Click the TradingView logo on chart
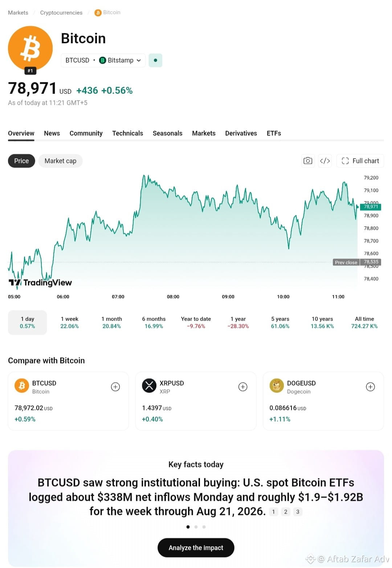Image resolution: width=392 pixels, height=568 pixels. pos(40,283)
